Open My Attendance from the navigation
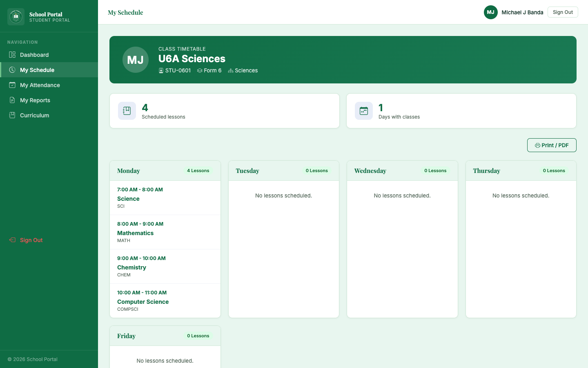The height and width of the screenshot is (368, 588). coord(40,85)
